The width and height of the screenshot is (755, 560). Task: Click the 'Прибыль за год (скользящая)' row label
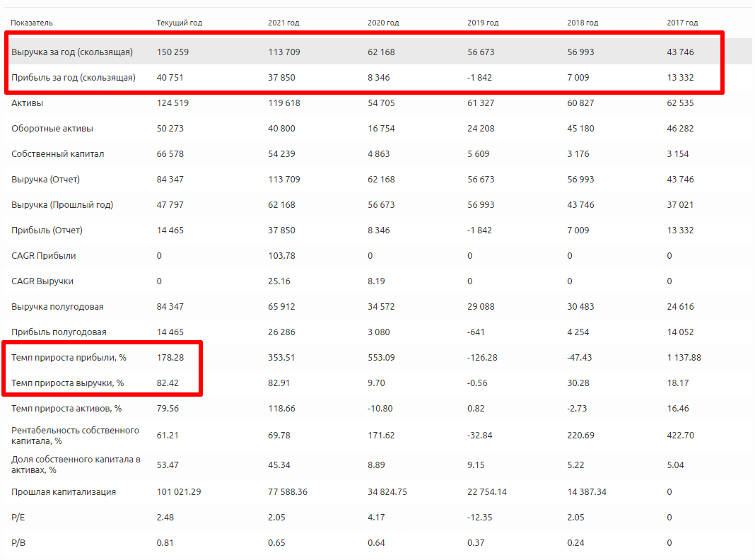point(73,78)
